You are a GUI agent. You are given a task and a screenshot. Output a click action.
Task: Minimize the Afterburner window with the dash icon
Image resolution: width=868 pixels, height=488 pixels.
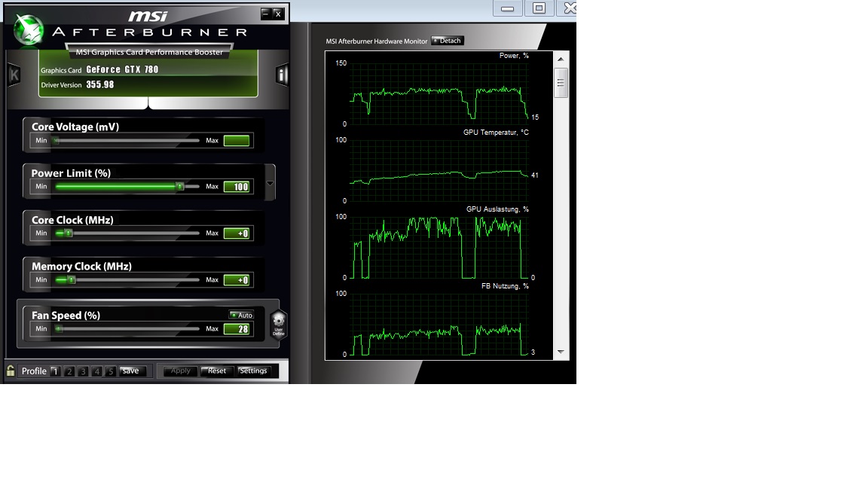tap(266, 14)
